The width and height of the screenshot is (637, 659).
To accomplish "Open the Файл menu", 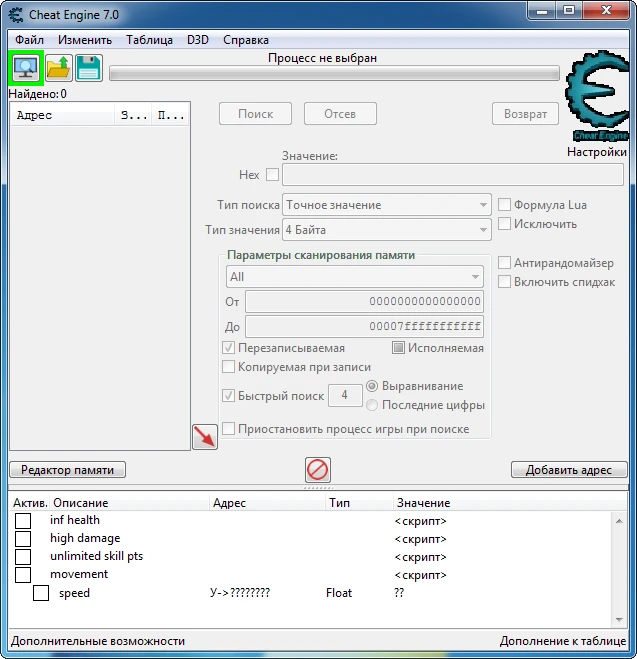I will pyautogui.click(x=29, y=40).
